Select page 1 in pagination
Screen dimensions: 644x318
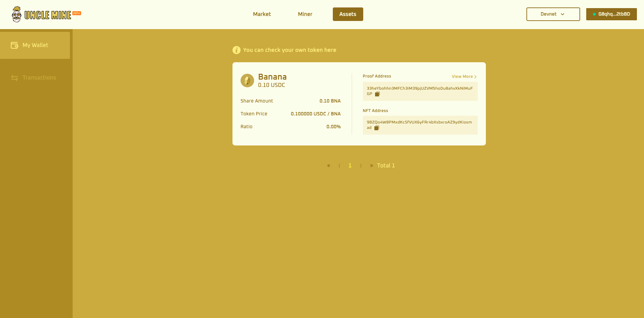[350, 165]
